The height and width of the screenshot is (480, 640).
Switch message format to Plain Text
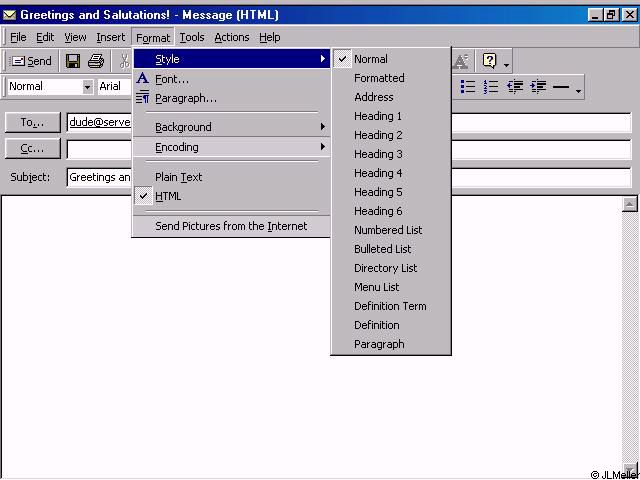[x=178, y=177]
